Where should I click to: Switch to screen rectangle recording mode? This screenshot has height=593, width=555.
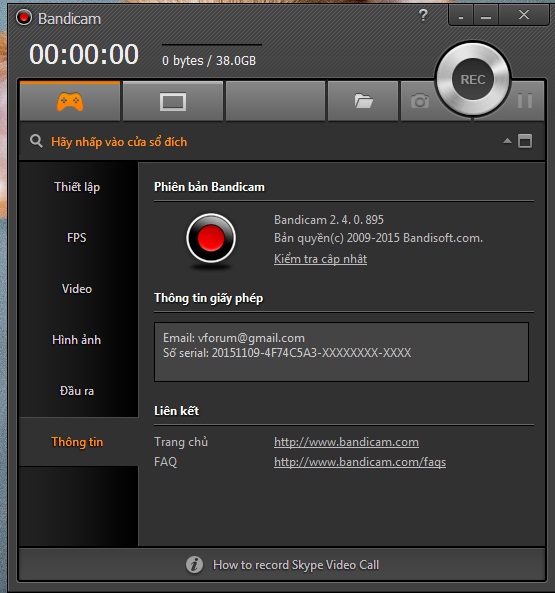[x=173, y=101]
